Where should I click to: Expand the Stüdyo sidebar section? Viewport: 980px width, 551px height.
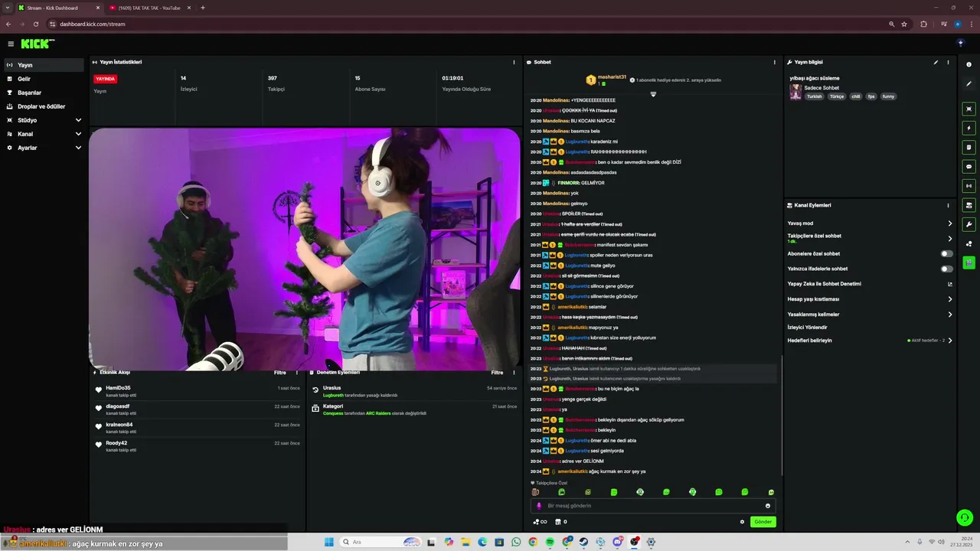pos(44,120)
